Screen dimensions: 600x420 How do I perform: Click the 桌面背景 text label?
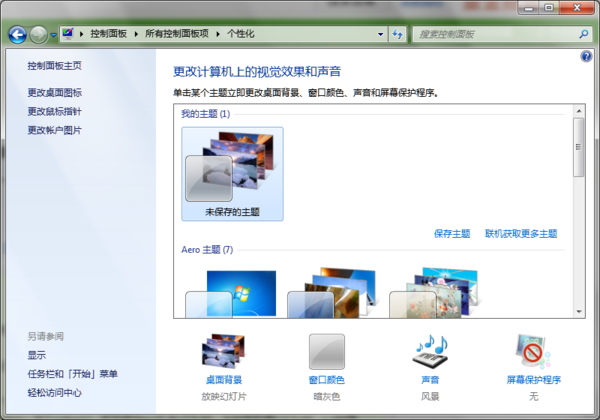[224, 380]
